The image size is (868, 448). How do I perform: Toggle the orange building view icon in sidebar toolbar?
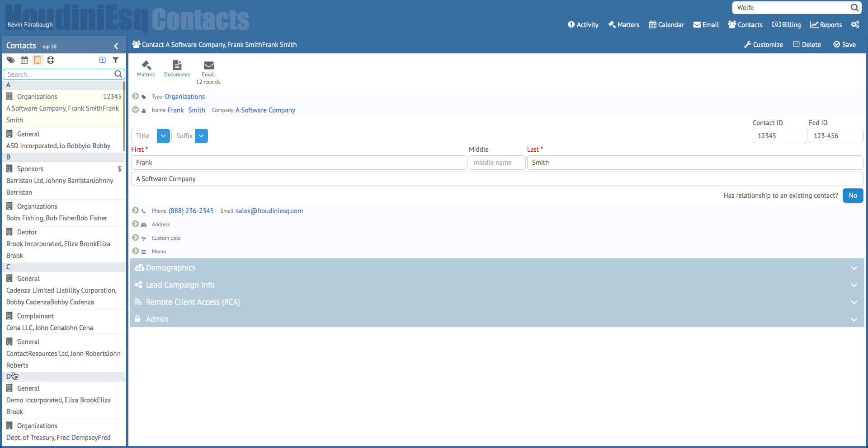pyautogui.click(x=38, y=60)
